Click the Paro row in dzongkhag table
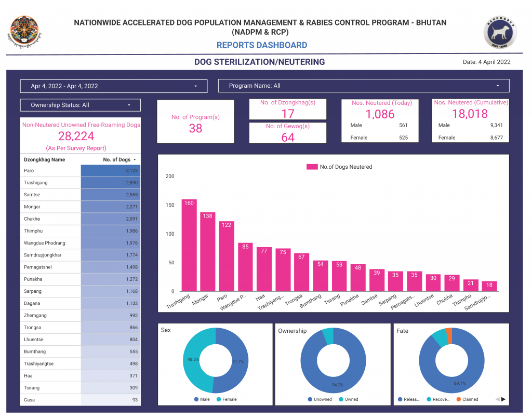The width and height of the screenshot is (532, 419). [x=81, y=170]
